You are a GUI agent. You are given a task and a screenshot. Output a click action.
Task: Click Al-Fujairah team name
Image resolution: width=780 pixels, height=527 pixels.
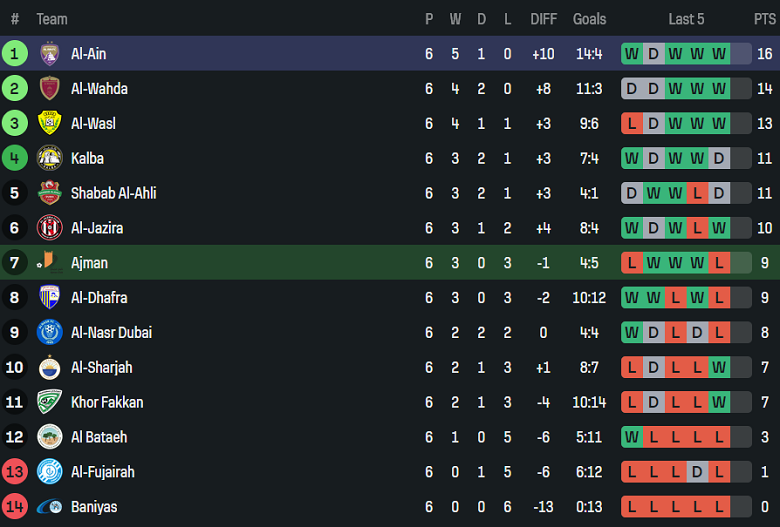coord(102,472)
